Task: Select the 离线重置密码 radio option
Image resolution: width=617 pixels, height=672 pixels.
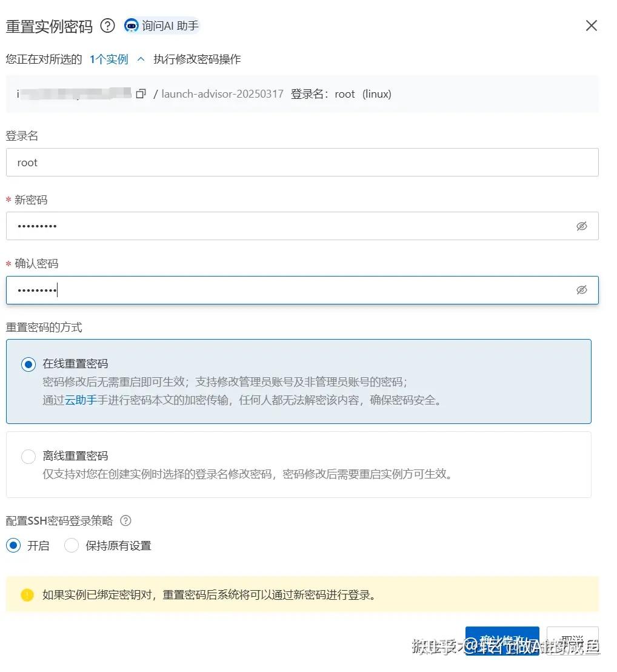Action: coord(28,457)
